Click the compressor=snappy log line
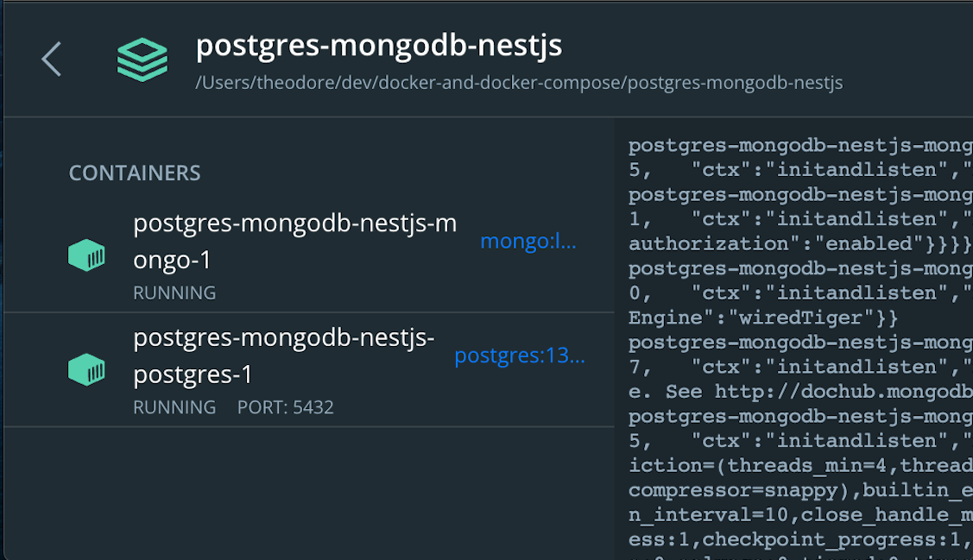 click(x=800, y=491)
